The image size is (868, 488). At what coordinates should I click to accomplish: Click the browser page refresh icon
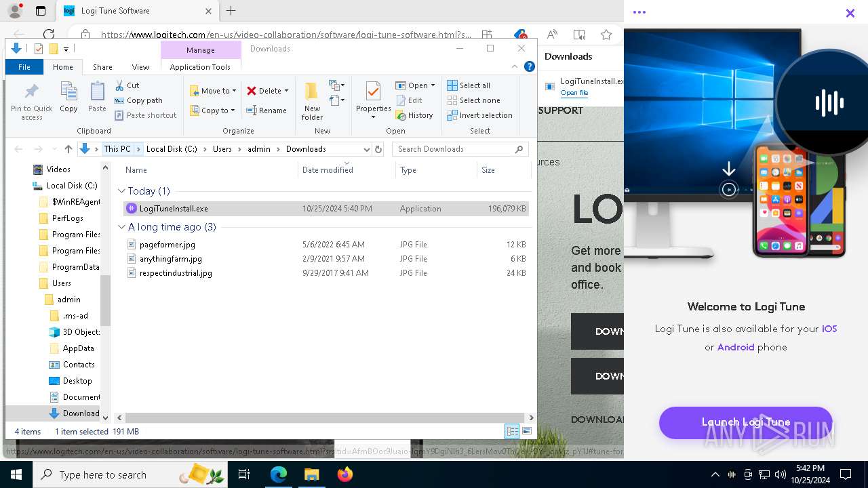click(x=49, y=34)
